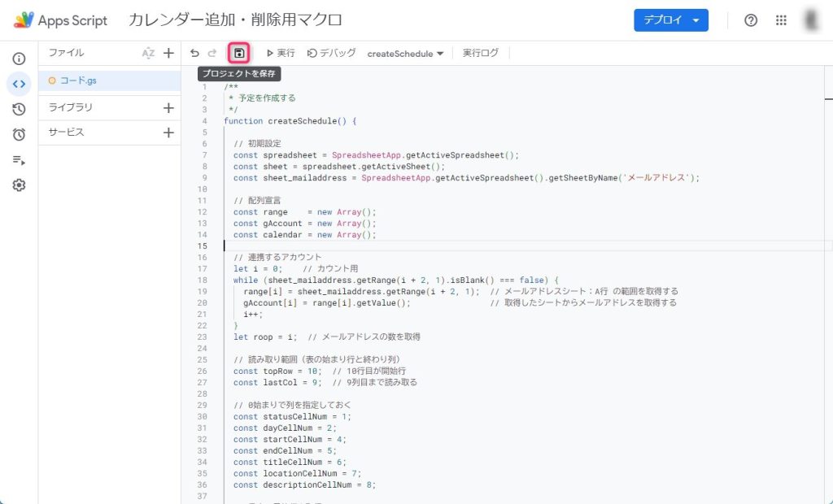
Task: Open the Executions list icon in the sidebar
Action: 19,160
